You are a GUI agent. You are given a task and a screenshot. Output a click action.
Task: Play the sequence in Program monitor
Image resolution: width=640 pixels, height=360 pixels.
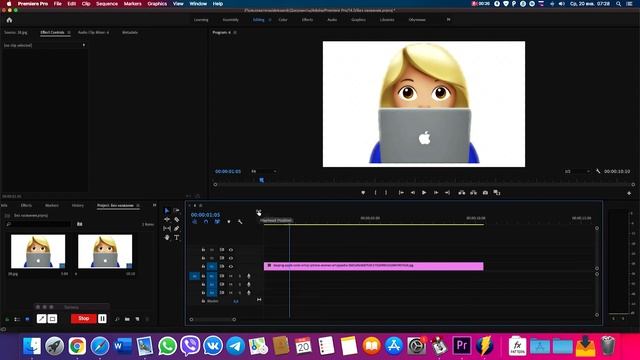[x=424, y=193]
